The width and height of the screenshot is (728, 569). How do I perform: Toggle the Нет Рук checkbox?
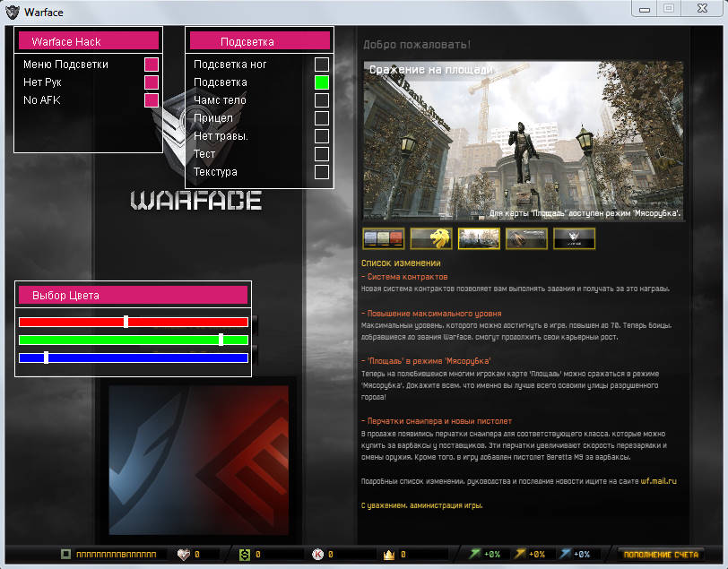152,82
